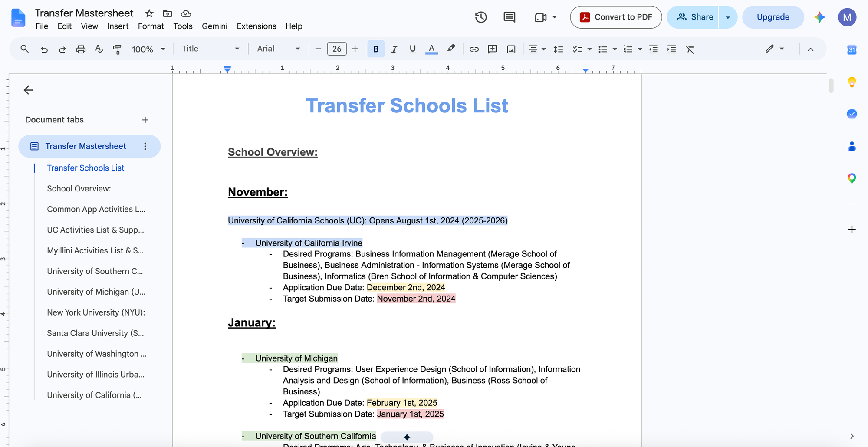The height and width of the screenshot is (447, 868).
Task: Insert link using chain icon
Action: pos(474,49)
